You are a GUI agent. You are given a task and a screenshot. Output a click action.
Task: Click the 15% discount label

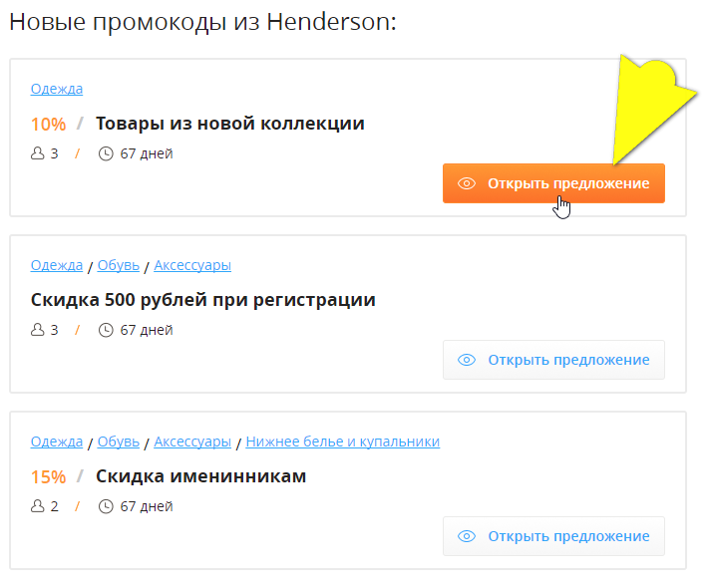click(x=48, y=477)
